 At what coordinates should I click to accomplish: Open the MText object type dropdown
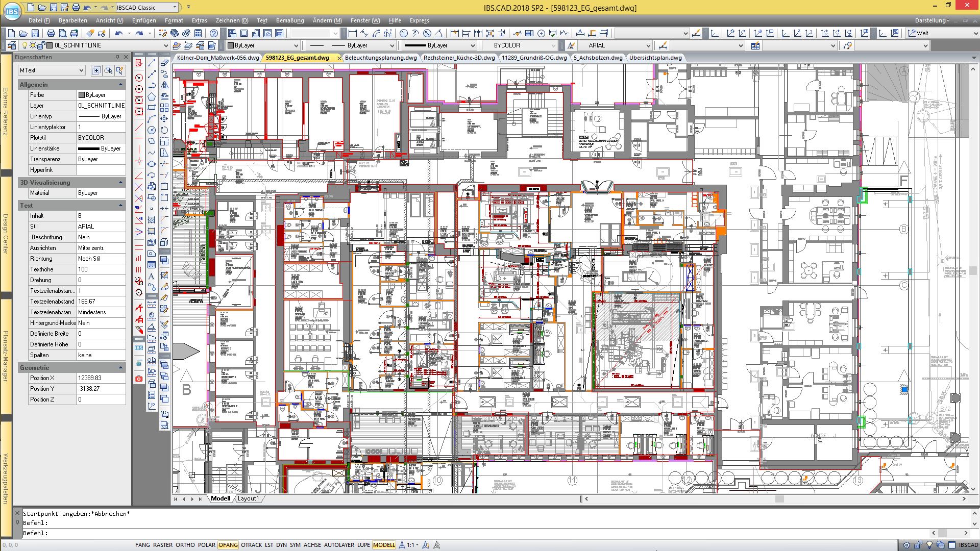52,70
